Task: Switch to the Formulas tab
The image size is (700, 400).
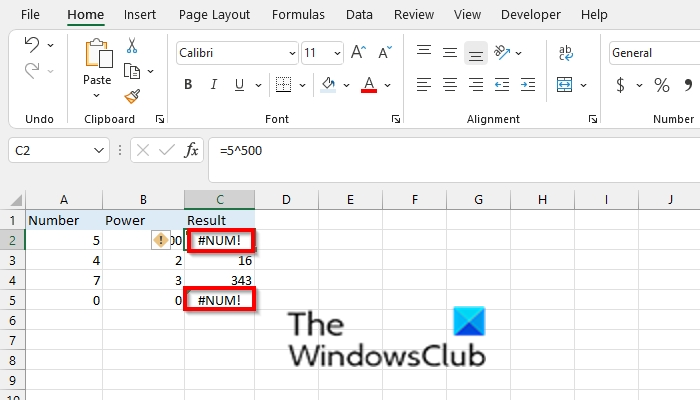Action: 298,15
